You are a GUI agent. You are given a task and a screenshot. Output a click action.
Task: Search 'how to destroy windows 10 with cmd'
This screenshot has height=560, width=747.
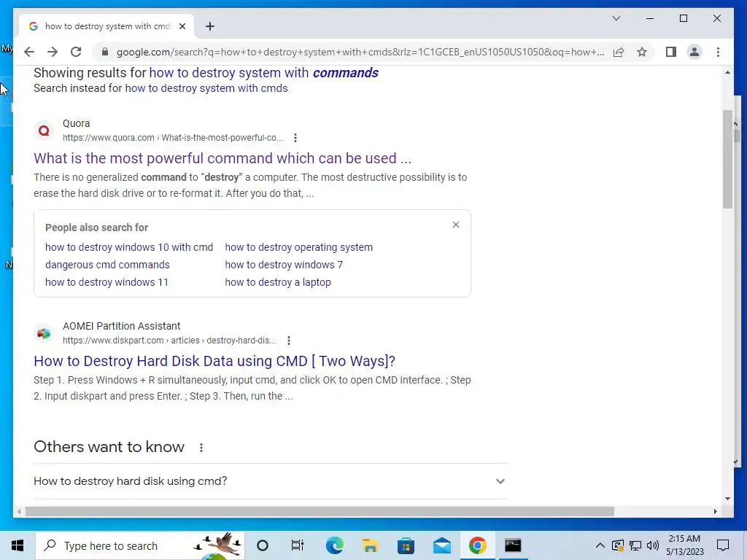tap(129, 247)
